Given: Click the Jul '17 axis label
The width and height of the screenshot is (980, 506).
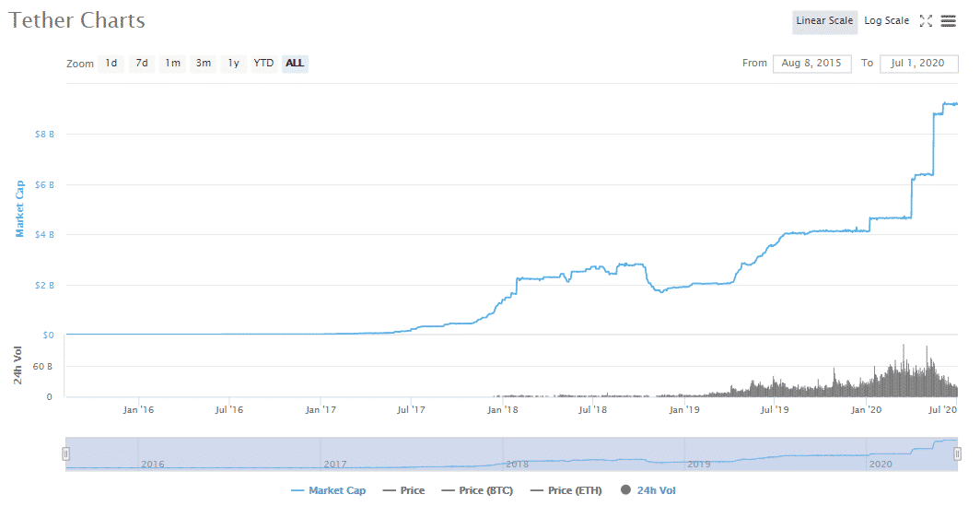Looking at the screenshot, I should [411, 409].
